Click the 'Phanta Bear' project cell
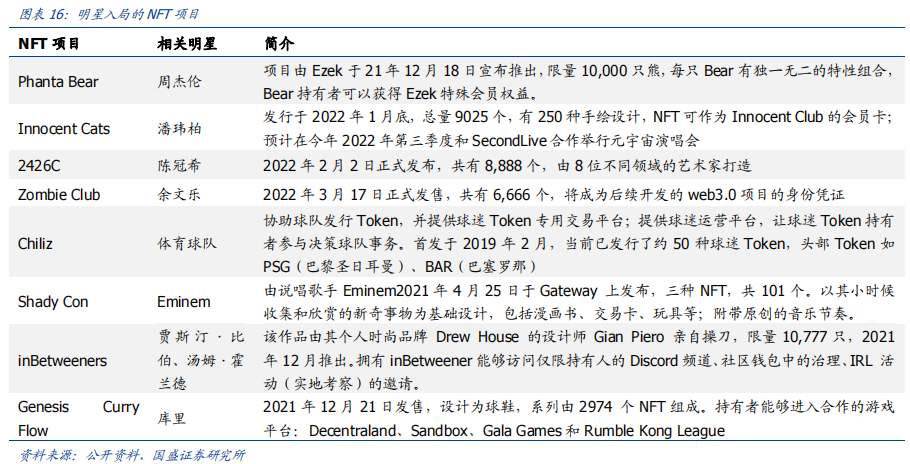 click(x=58, y=82)
